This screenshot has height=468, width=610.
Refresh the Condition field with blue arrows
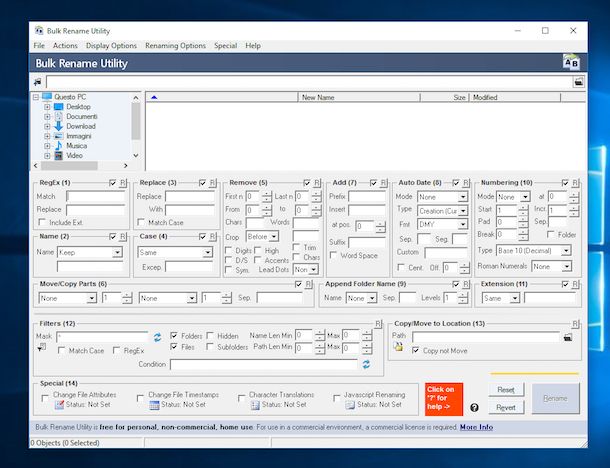click(366, 365)
